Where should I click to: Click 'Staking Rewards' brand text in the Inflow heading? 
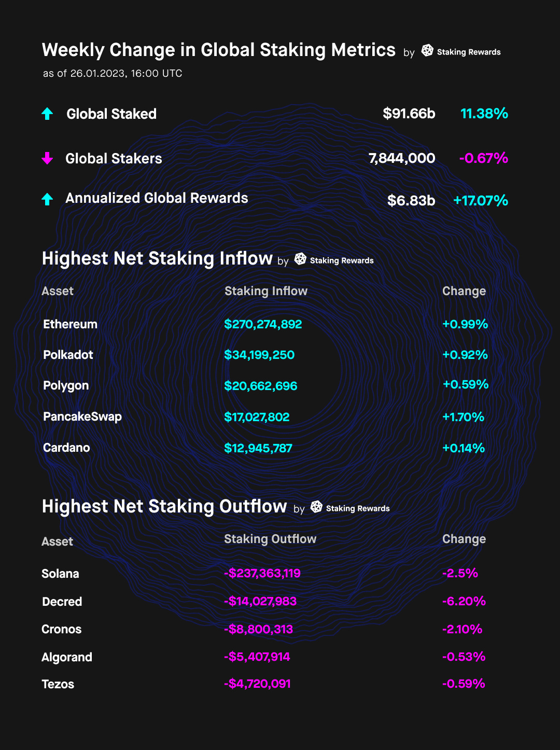pyautogui.click(x=342, y=261)
